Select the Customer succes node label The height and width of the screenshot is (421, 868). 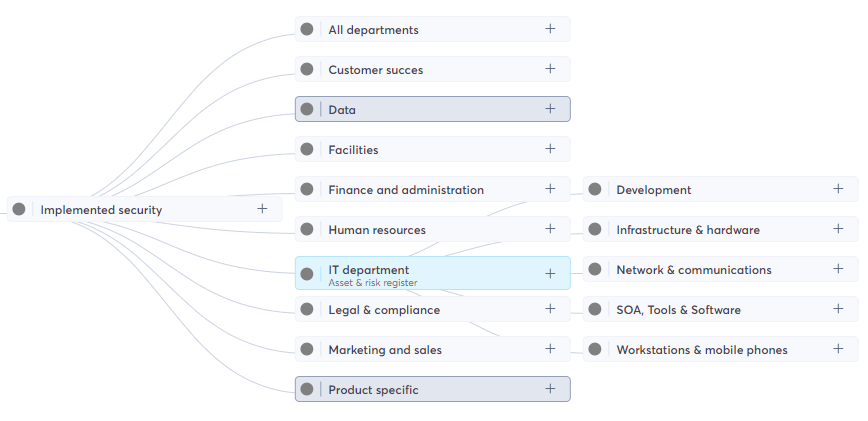(x=375, y=70)
